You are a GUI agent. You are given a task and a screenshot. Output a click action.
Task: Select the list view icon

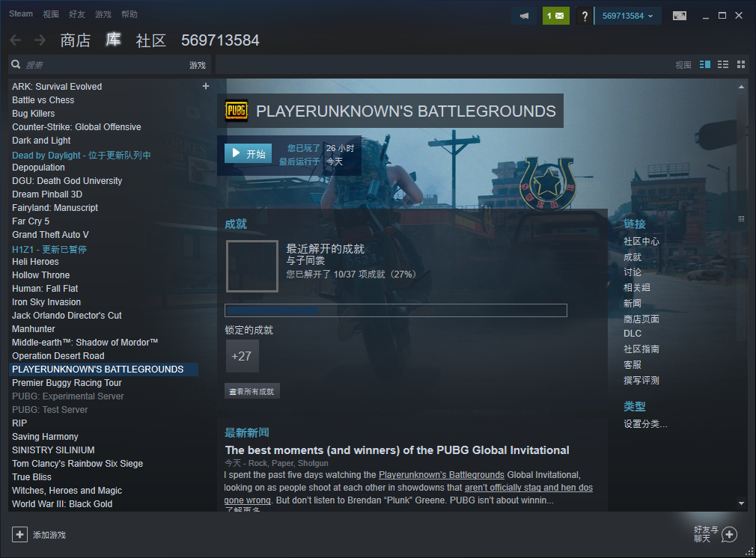coord(723,64)
